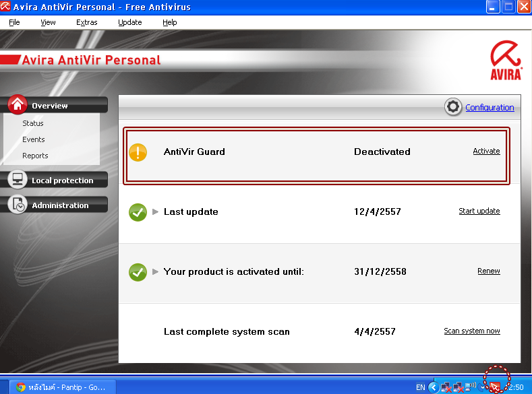The width and height of the screenshot is (532, 394).
Task: Select the Overview section header
Action: [55, 105]
